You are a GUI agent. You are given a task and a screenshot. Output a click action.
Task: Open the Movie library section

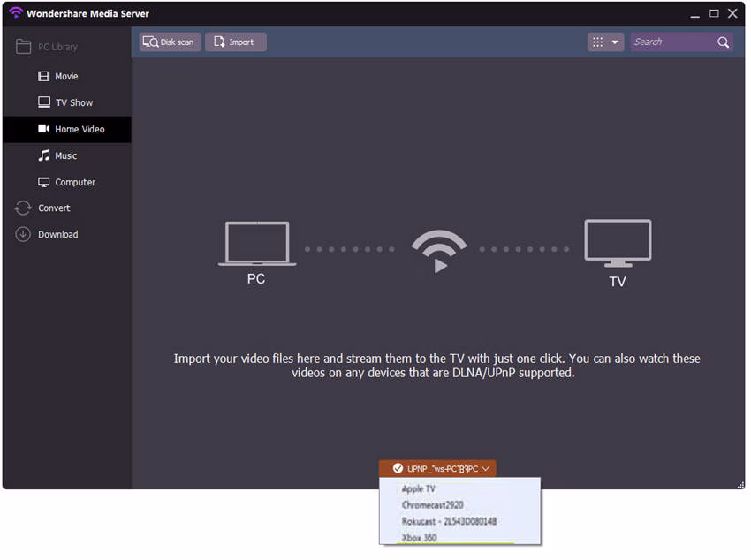click(66, 77)
